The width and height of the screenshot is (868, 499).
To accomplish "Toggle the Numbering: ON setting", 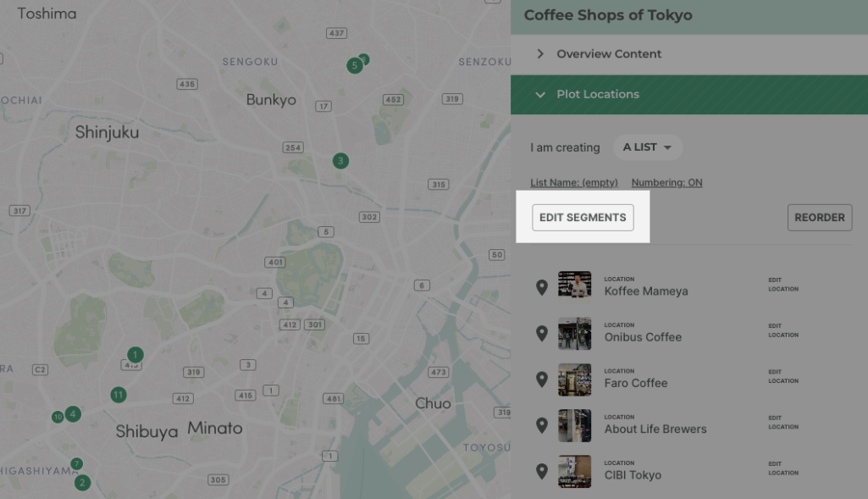I will pyautogui.click(x=666, y=183).
